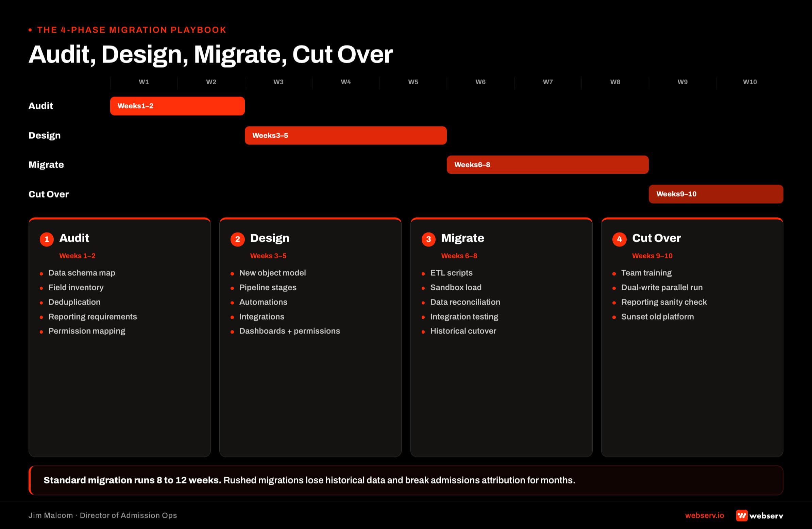The height and width of the screenshot is (529, 812).
Task: Select 'Dashboards + permissions' bullet
Action: [290, 331]
